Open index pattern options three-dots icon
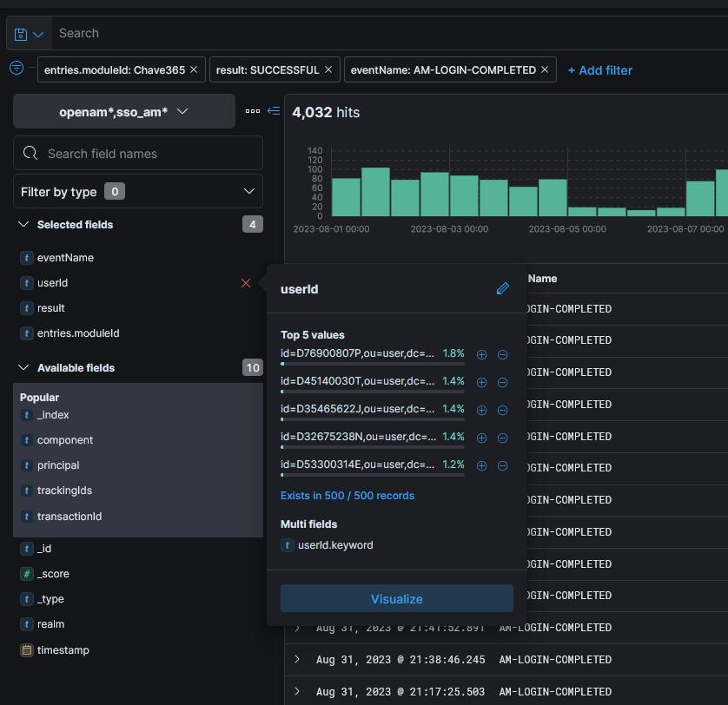 click(253, 111)
